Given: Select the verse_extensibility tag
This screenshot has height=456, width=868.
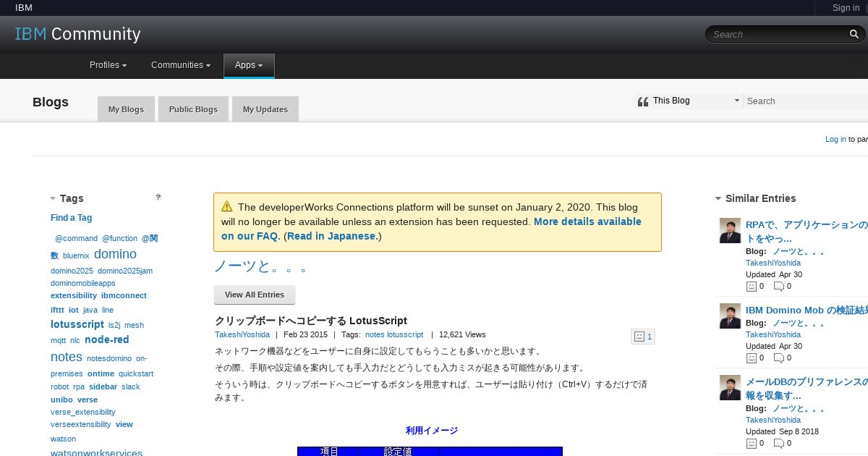Looking at the screenshot, I should (x=83, y=412).
